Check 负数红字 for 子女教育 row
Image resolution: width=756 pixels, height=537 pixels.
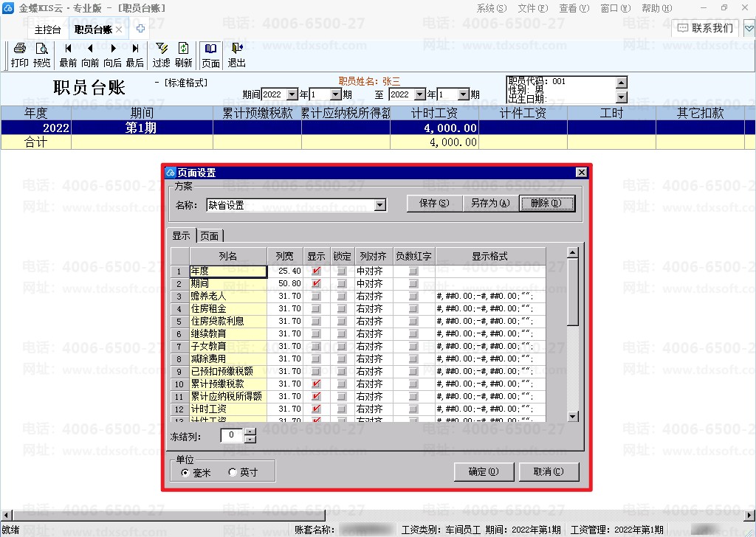tap(413, 346)
